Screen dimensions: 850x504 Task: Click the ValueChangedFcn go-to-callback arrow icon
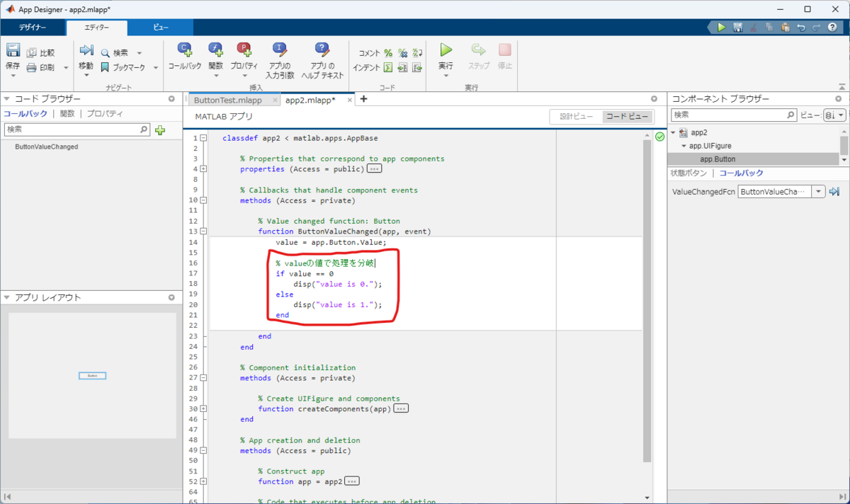pos(834,192)
